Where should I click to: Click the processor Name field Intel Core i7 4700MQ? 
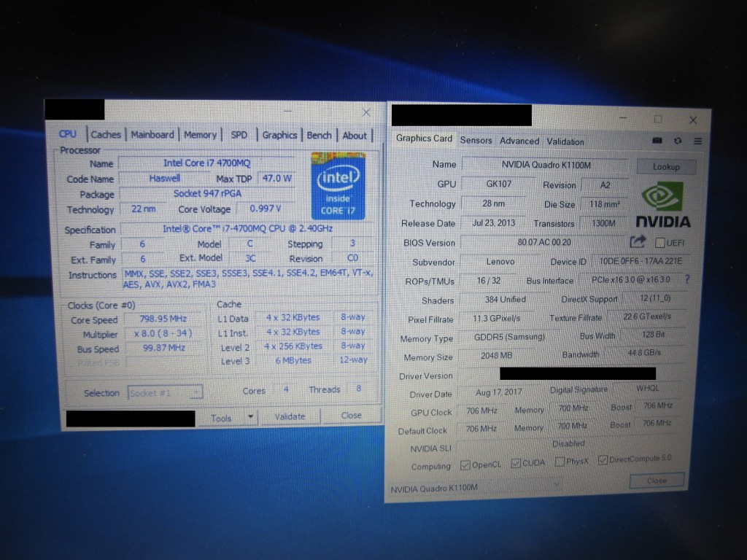tap(206, 163)
